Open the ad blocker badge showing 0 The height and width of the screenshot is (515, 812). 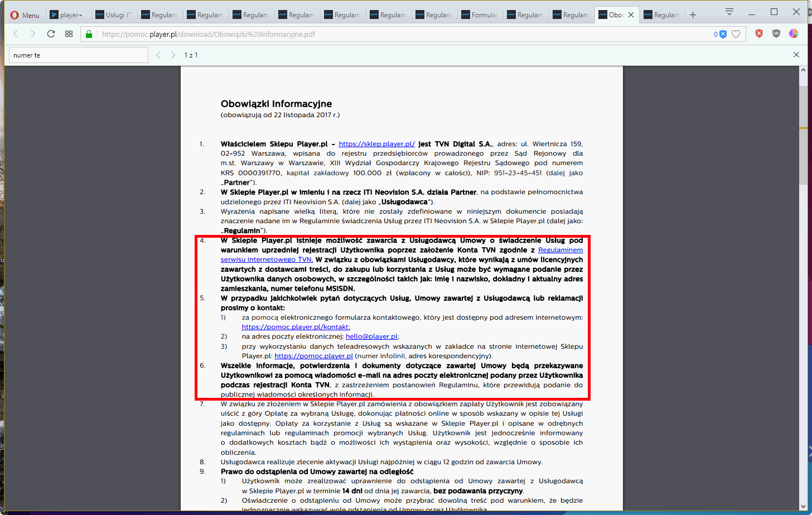click(x=720, y=34)
